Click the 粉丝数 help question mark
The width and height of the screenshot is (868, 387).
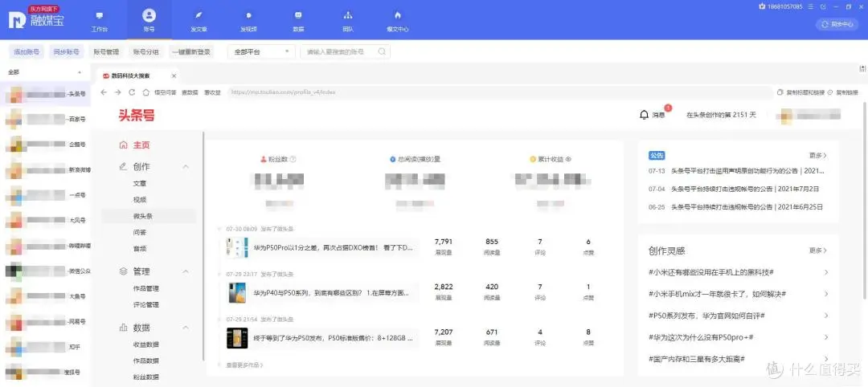click(293, 159)
